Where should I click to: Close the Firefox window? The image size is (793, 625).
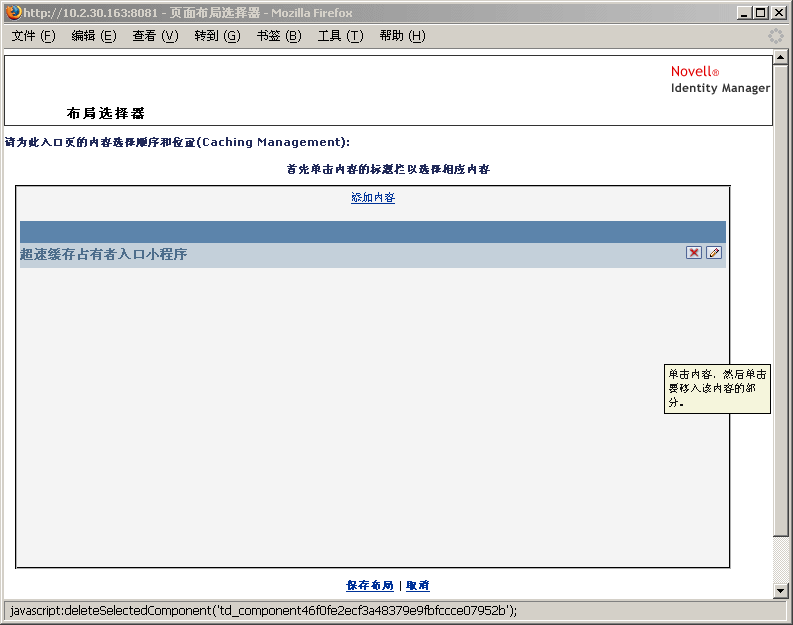tap(778, 13)
